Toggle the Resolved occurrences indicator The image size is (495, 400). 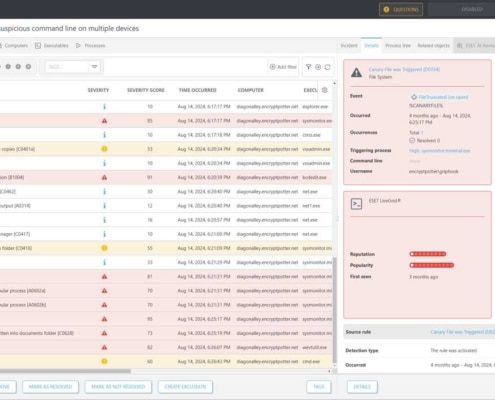(412, 140)
